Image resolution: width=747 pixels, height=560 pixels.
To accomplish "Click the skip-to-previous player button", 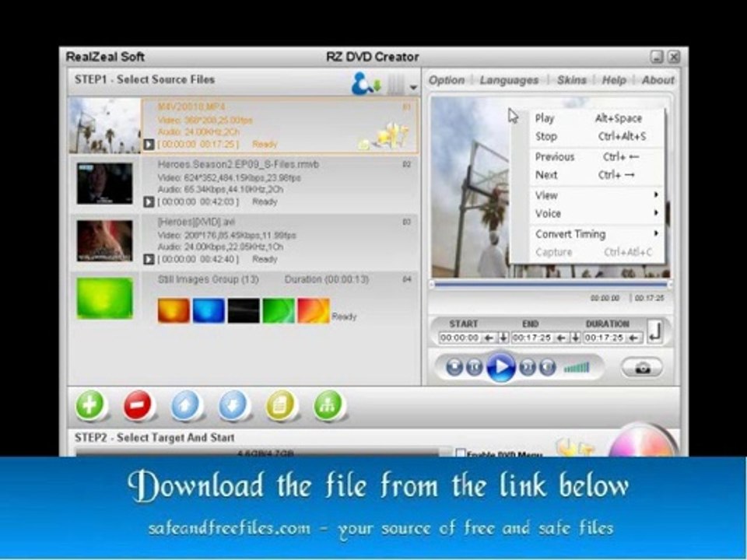I will pos(474,367).
